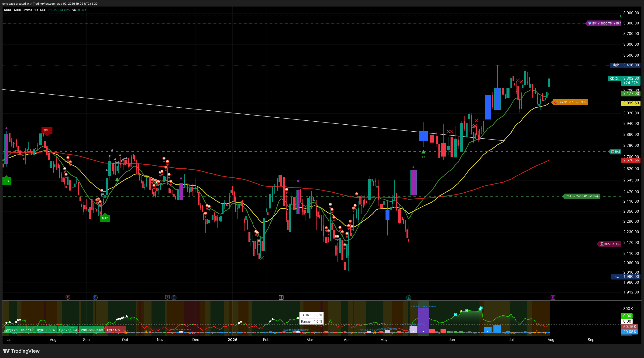Click the blue D dividend marker in September
This screenshot has height=358, width=644.
click(x=95, y=297)
